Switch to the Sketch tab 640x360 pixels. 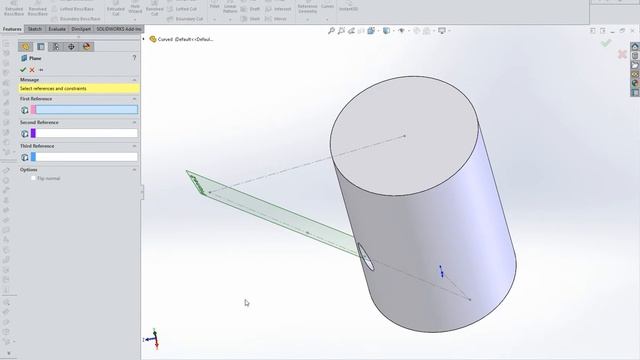[x=35, y=29]
